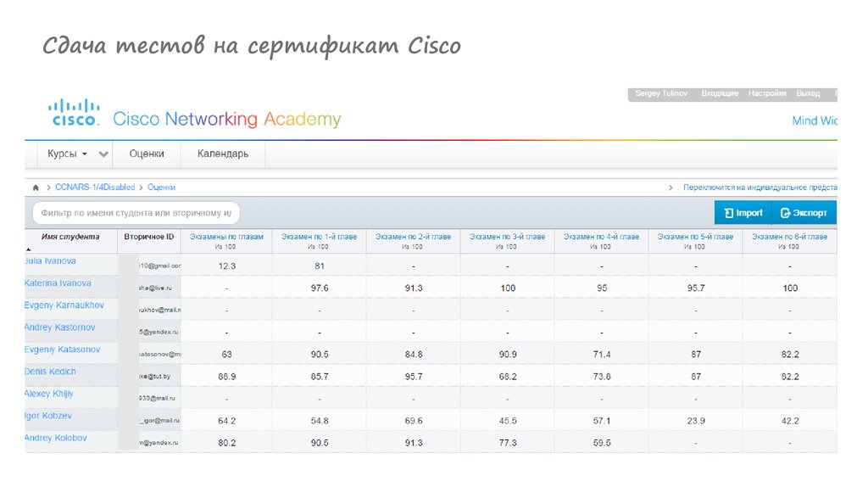Viewport: 868px width, 487px height.
Task: Click Denis Kedich's score 68.2
Action: [x=508, y=377]
